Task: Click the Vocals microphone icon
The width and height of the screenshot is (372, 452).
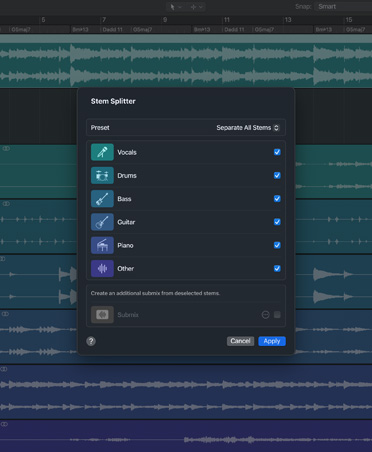Action: point(102,152)
